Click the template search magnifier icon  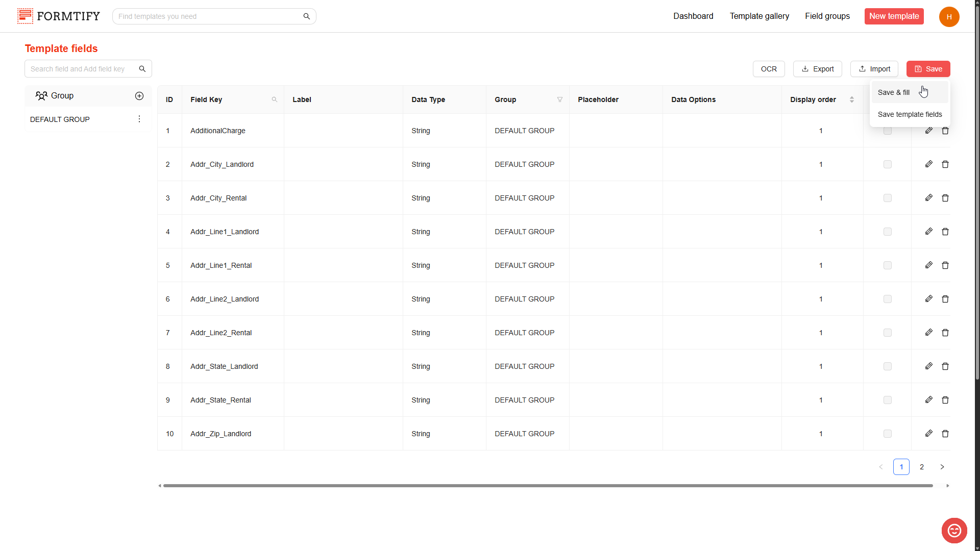coord(307,16)
